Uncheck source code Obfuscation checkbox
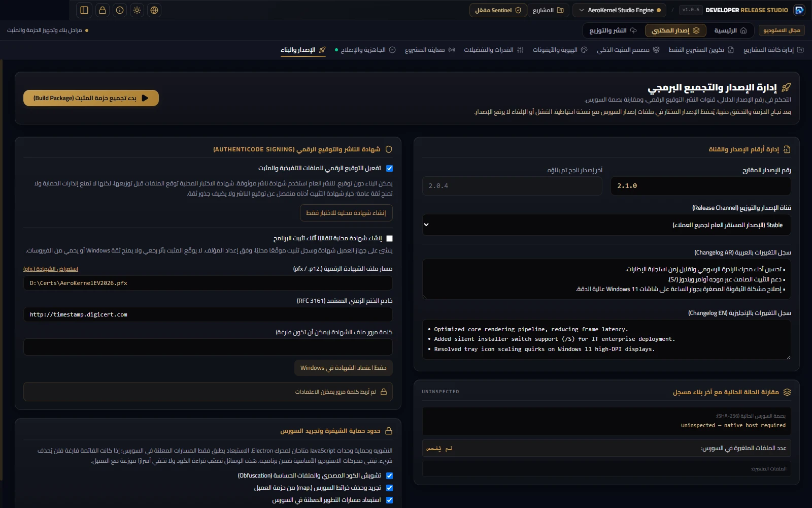 pos(389,475)
